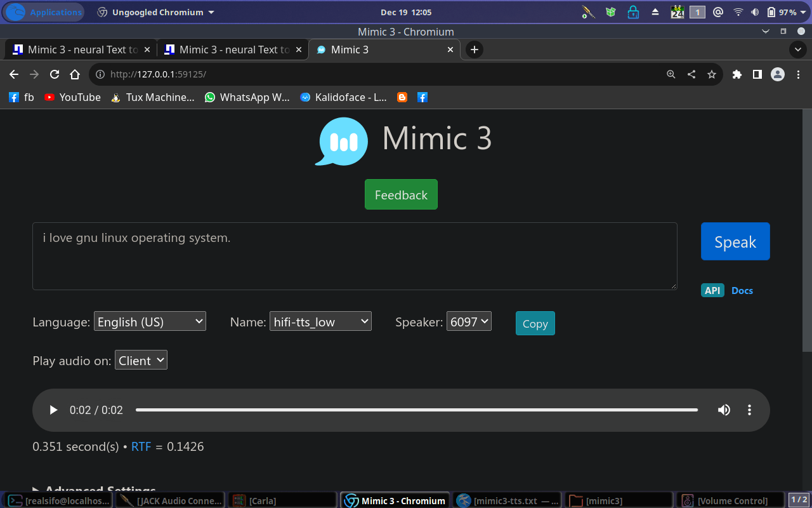Open the Tux Machines bookmark

click(x=152, y=97)
